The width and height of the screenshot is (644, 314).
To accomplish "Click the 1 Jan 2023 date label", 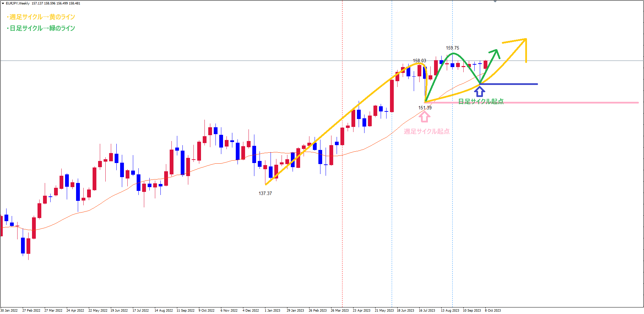I will (x=272, y=310).
